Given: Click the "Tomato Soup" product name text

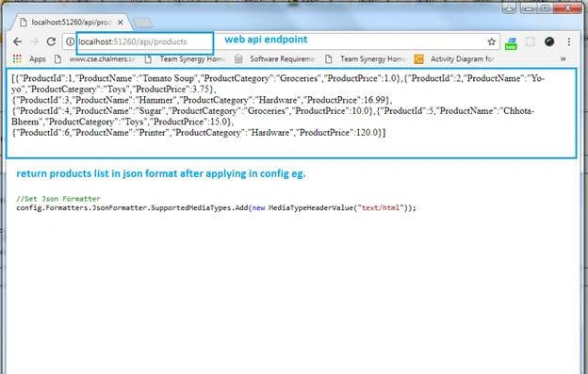Looking at the screenshot, I should click(x=169, y=78).
